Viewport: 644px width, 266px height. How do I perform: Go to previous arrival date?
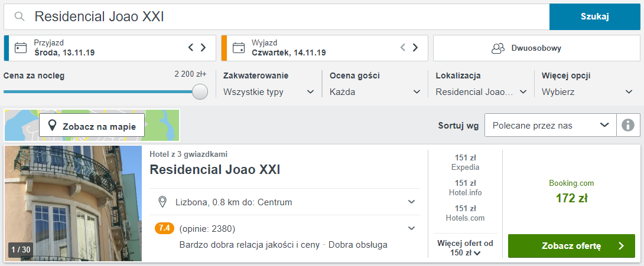pyautogui.click(x=191, y=48)
